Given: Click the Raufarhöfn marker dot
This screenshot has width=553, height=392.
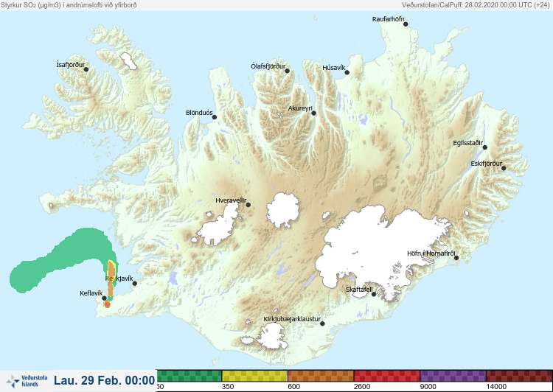Looking at the screenshot, I should pos(406,24).
